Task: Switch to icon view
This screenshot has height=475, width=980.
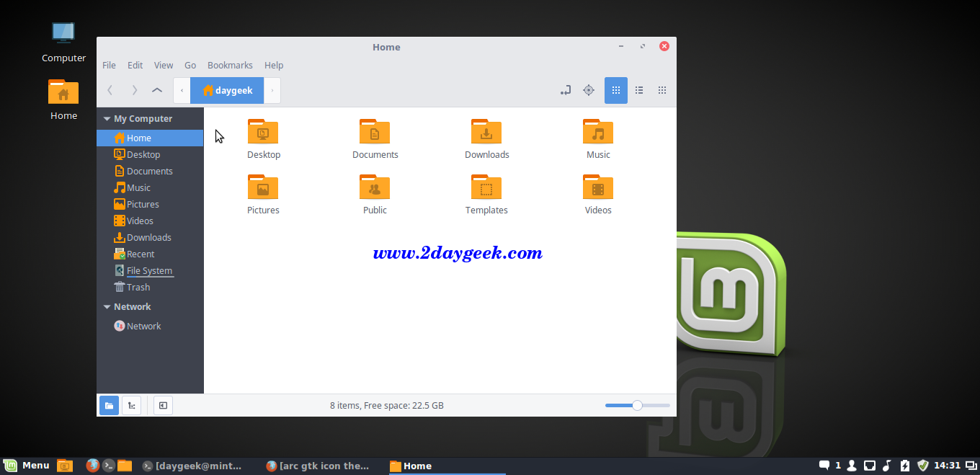Action: [616, 90]
